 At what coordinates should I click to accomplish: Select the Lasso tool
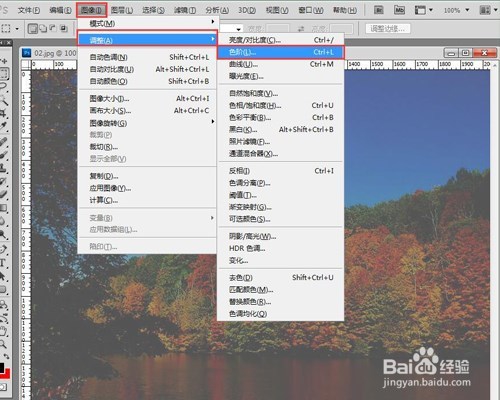click(3, 86)
